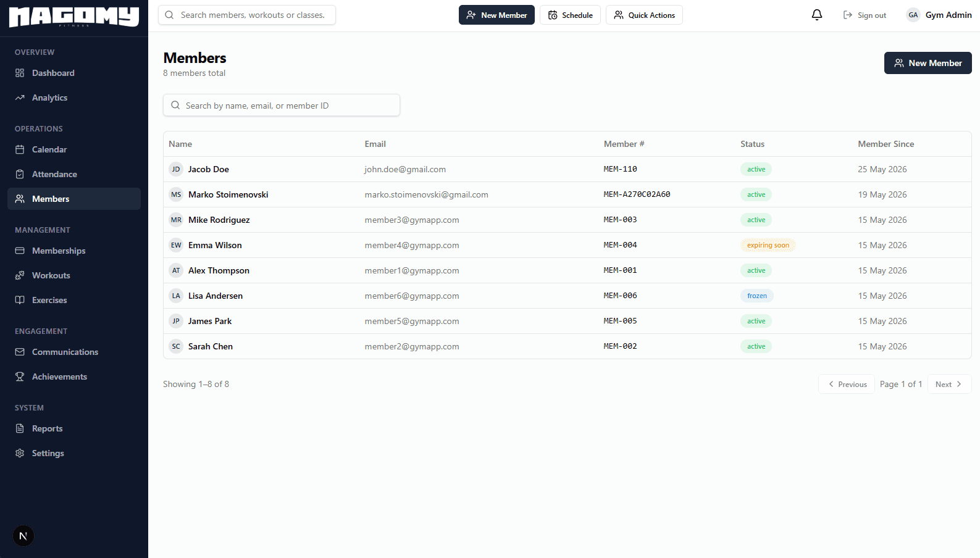Click the Sign out arrow icon

848,15
